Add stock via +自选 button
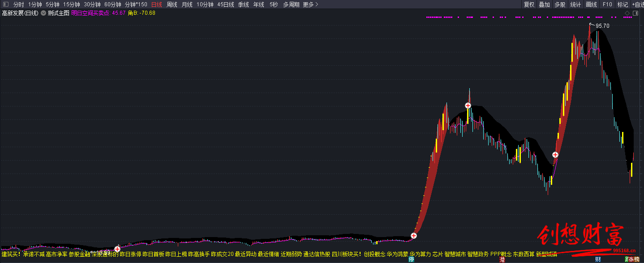This screenshot has height=263, width=644. (x=638, y=4)
